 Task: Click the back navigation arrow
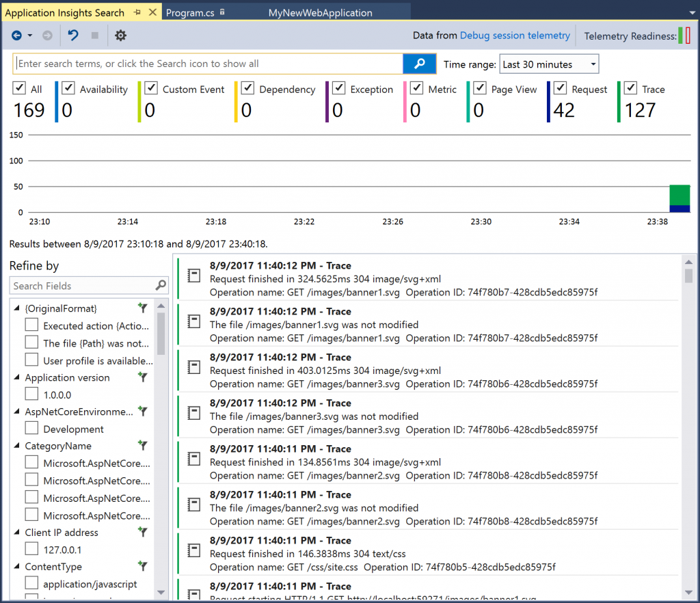pos(16,36)
